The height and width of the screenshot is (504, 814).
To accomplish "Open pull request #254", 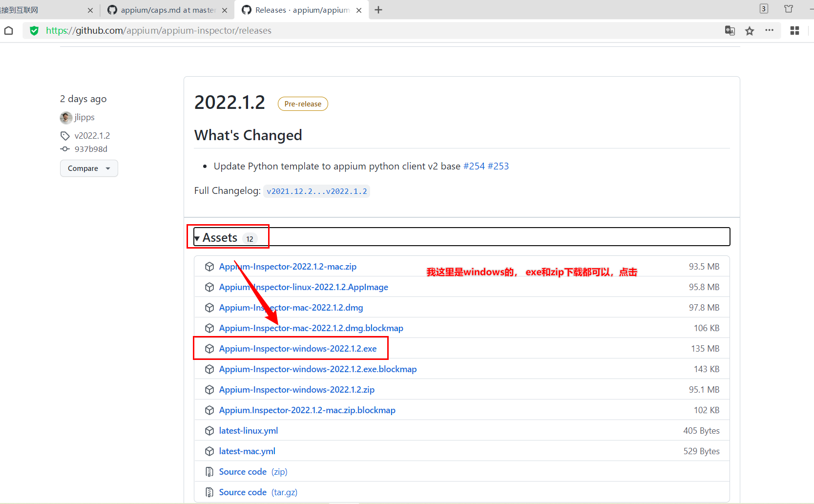I will pyautogui.click(x=474, y=166).
